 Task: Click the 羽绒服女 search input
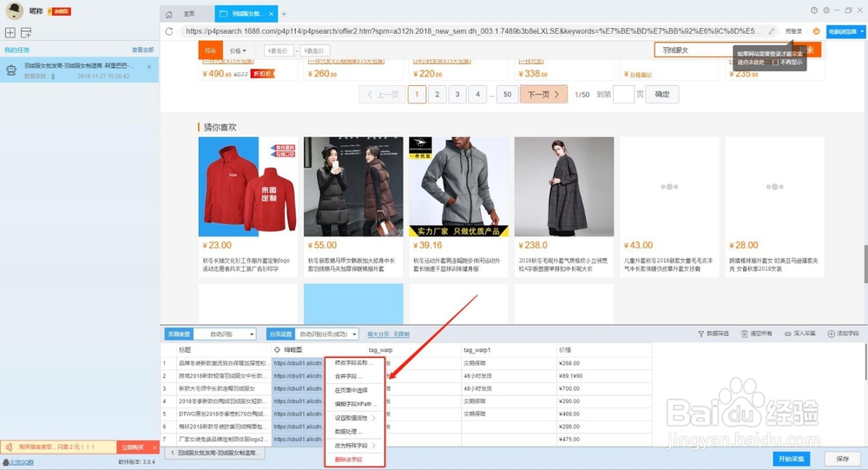click(694, 50)
